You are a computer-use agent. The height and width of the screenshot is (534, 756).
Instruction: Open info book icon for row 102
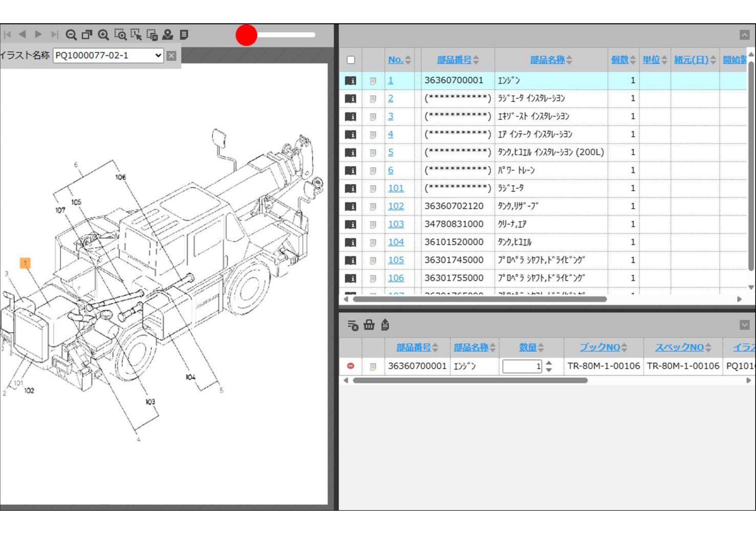(x=351, y=207)
